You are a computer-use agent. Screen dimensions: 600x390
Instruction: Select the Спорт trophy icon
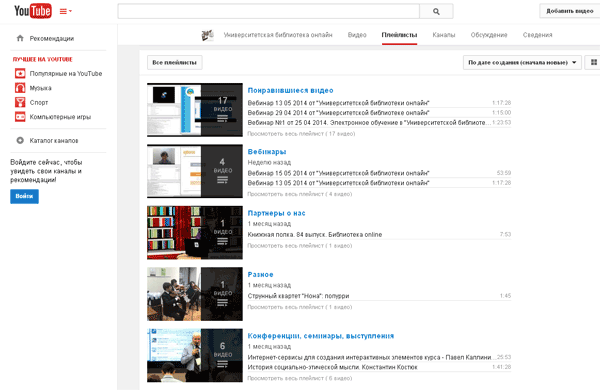20,102
